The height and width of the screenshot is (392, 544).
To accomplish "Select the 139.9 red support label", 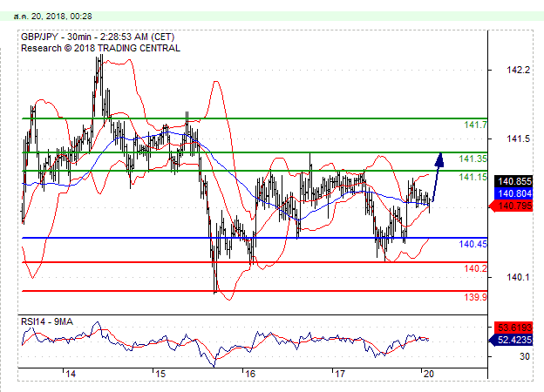I will tap(475, 297).
